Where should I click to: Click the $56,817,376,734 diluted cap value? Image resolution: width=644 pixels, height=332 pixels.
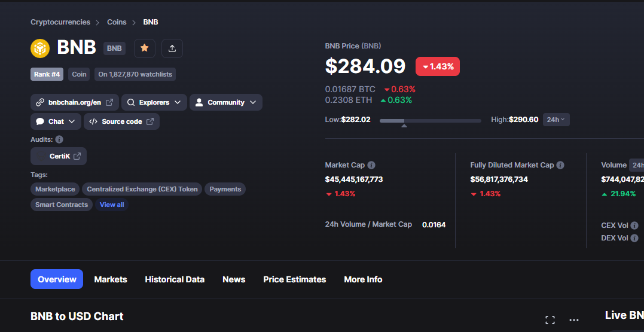[x=499, y=179]
